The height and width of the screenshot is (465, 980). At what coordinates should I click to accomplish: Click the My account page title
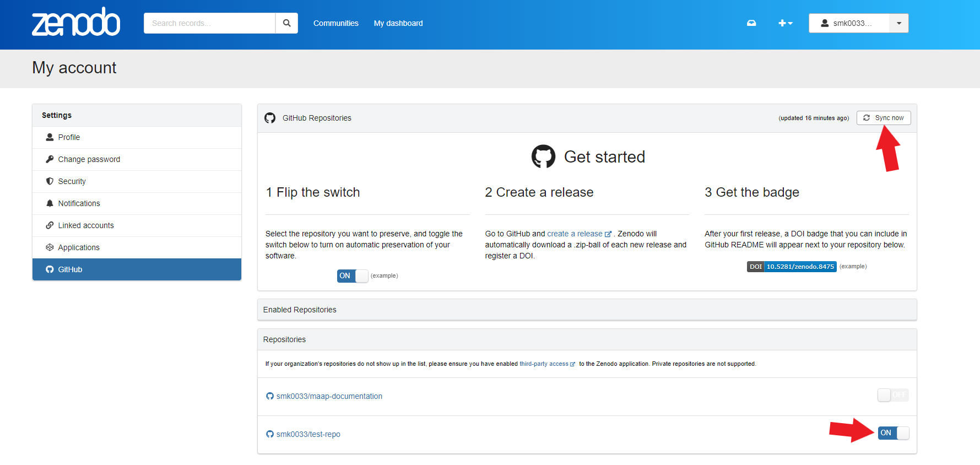pos(74,68)
